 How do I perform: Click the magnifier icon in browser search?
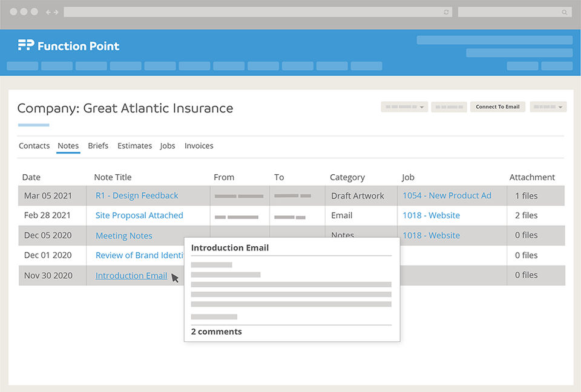(565, 12)
